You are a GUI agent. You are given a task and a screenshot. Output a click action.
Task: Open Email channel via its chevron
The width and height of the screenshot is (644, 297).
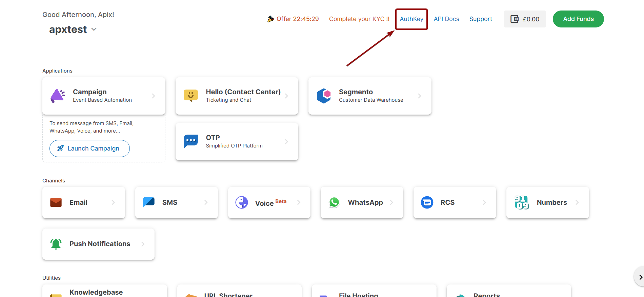tap(113, 202)
